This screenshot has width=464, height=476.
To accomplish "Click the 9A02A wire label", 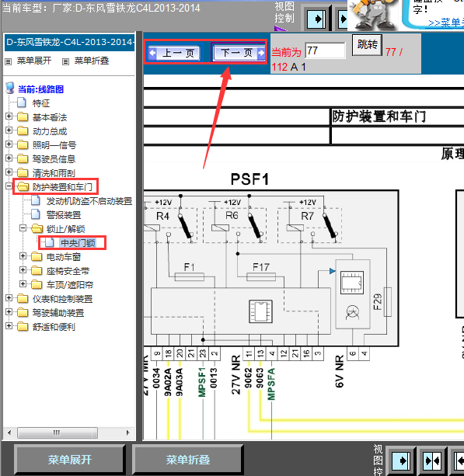I will (x=168, y=382).
